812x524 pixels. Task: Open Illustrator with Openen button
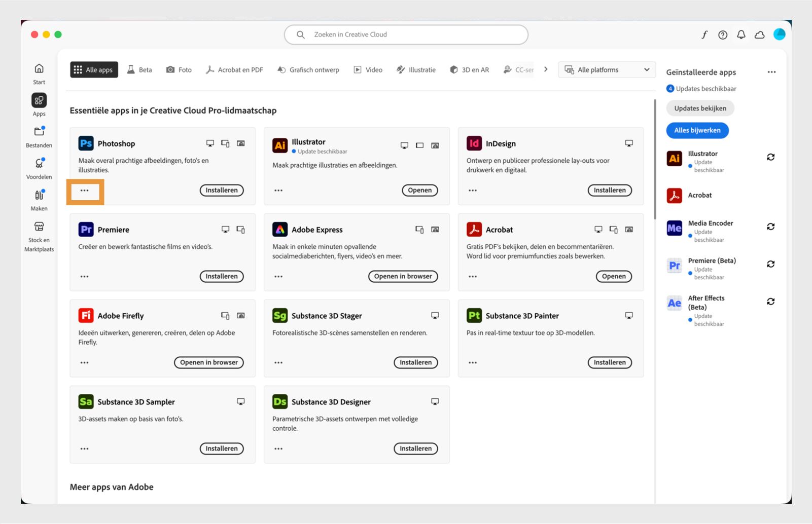pyautogui.click(x=420, y=191)
